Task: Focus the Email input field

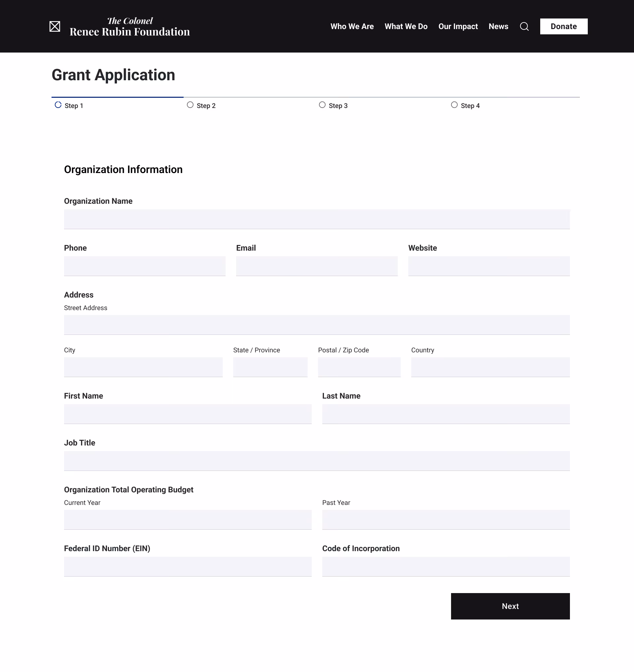Action: click(x=317, y=266)
